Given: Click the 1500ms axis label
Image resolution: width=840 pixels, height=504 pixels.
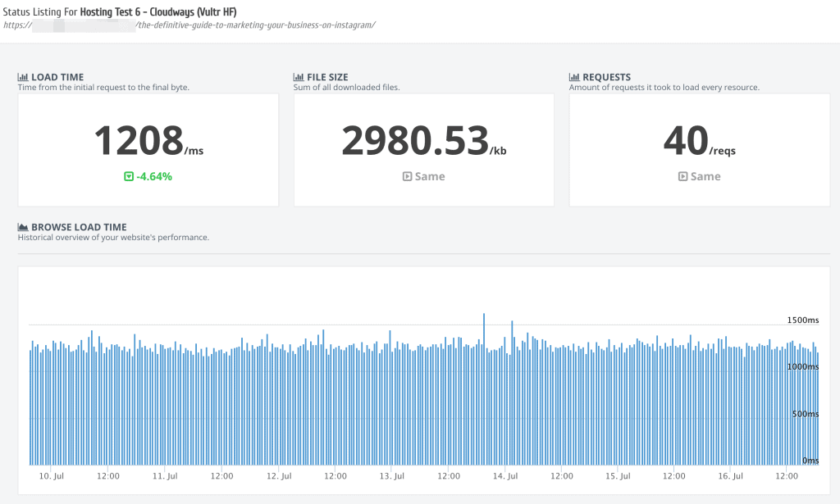Looking at the screenshot, I should click(x=803, y=320).
